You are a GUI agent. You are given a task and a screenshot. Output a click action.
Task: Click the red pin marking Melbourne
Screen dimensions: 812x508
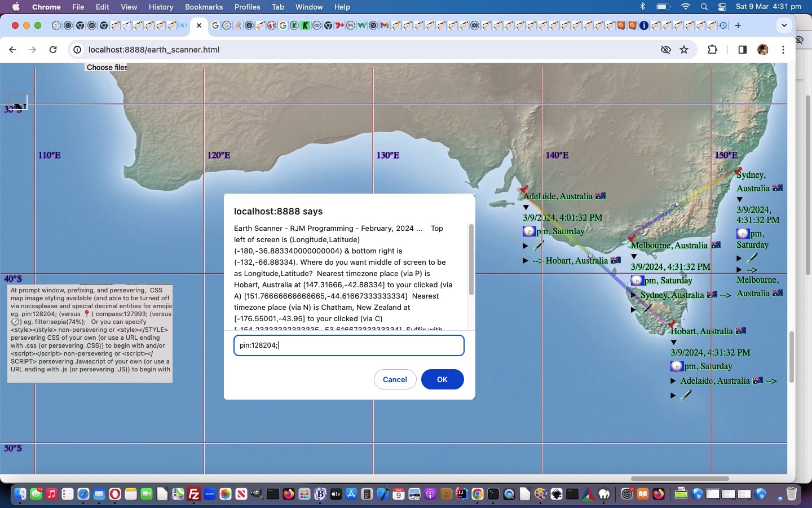tap(632, 238)
